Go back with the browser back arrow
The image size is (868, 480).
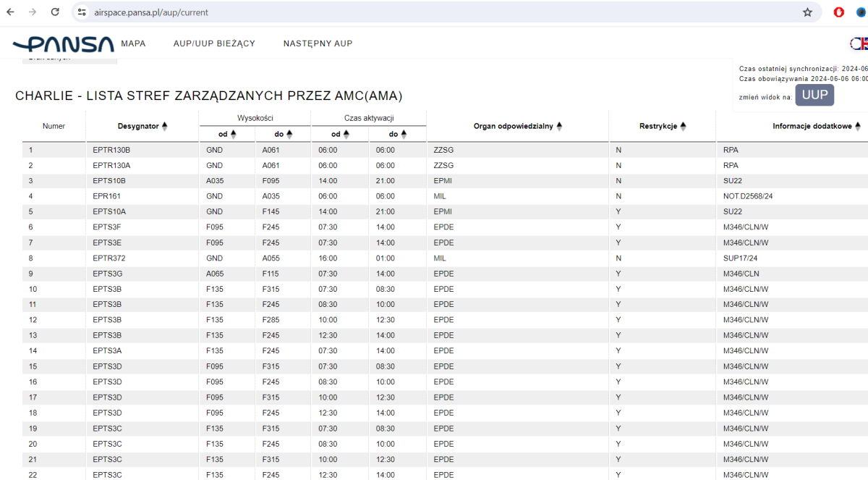[10, 12]
